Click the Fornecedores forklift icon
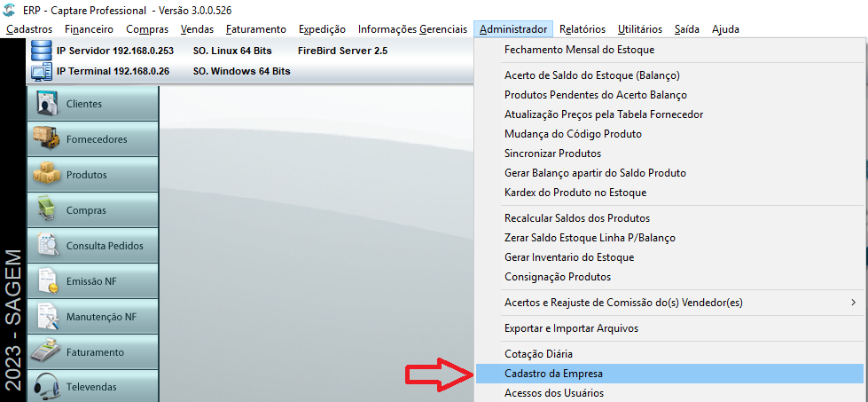This screenshot has height=402, width=868. click(46, 139)
